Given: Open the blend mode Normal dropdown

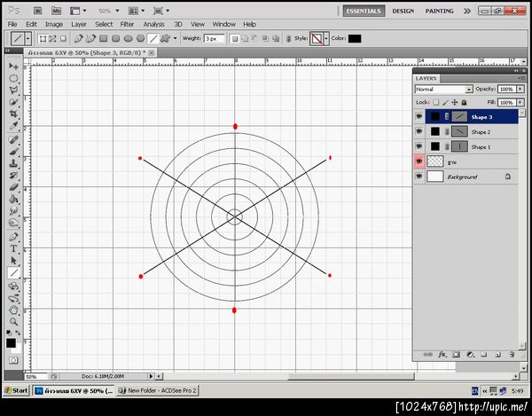Looking at the screenshot, I should pyautogui.click(x=468, y=90).
